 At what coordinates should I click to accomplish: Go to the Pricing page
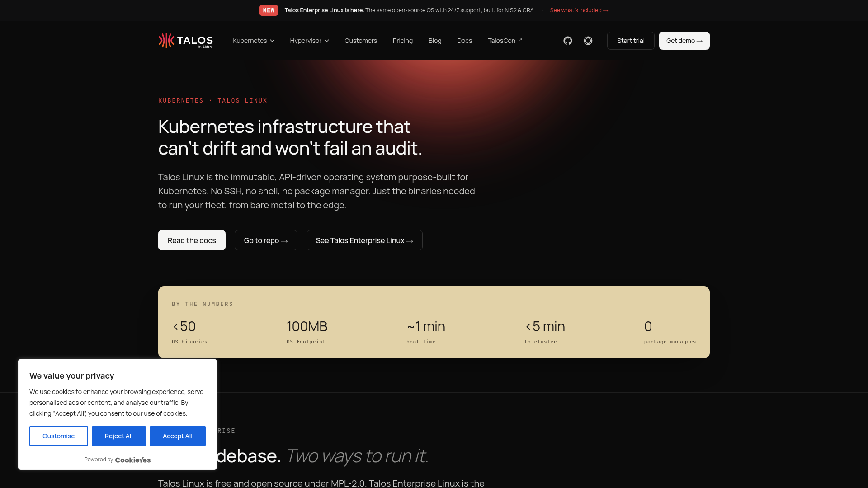[403, 41]
